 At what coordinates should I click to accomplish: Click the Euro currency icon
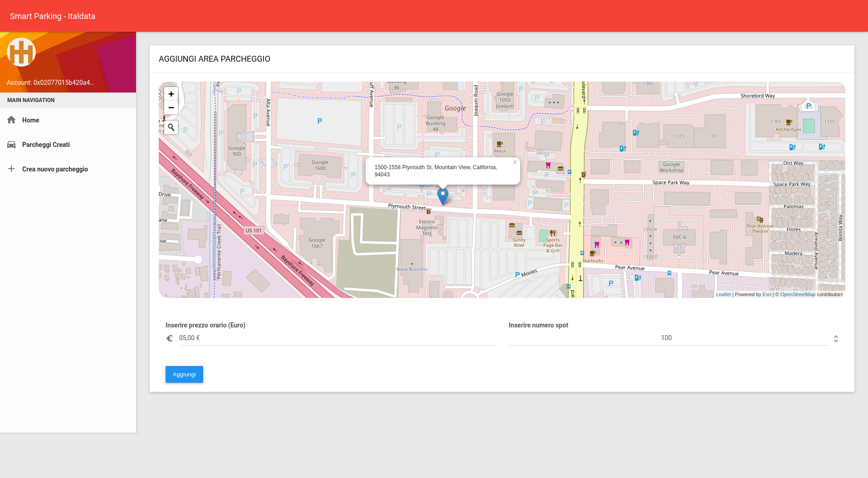pos(170,338)
